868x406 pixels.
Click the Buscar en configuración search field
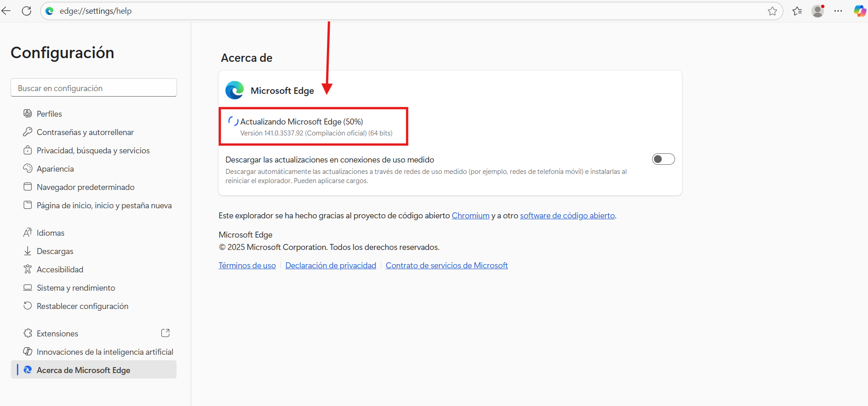[94, 88]
